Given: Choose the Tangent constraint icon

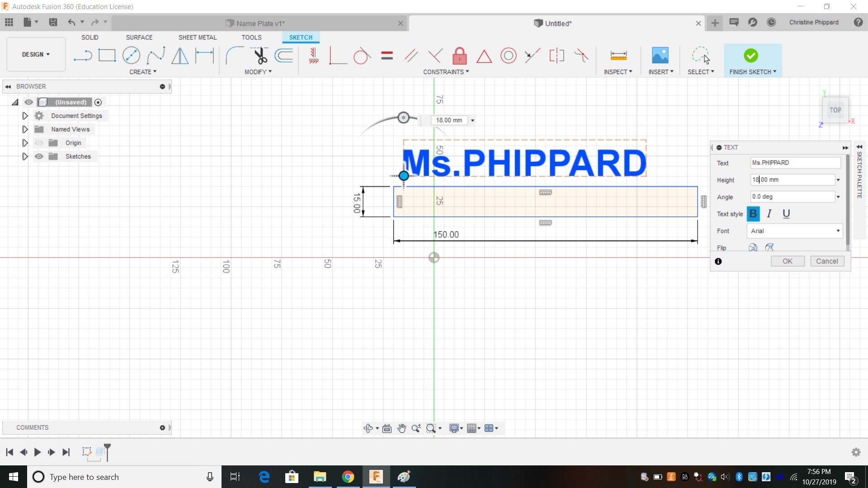Looking at the screenshot, I should tap(362, 56).
